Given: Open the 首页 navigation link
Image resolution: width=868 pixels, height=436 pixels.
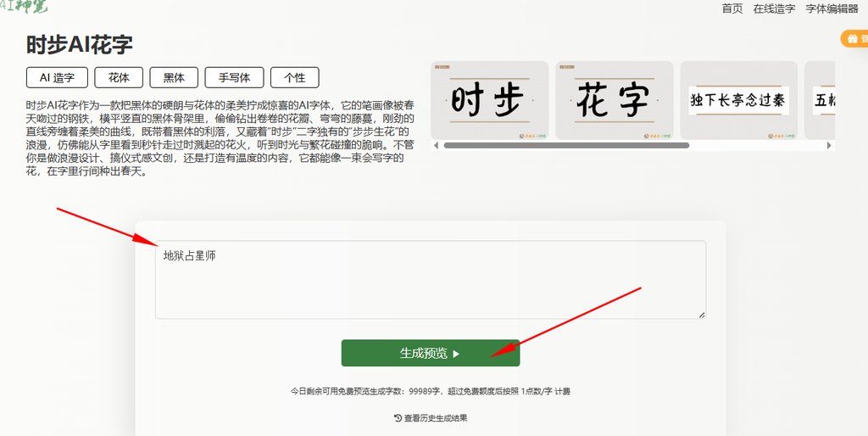Looking at the screenshot, I should (x=732, y=8).
